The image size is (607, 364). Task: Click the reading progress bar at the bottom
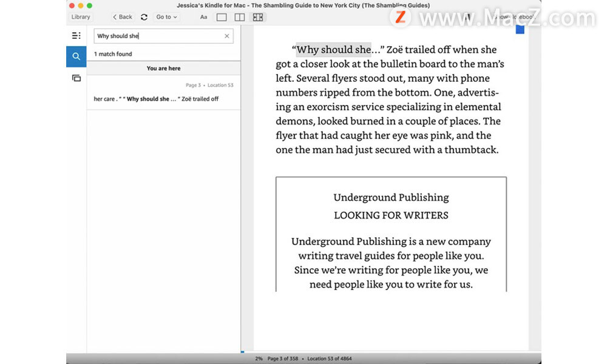(391, 352)
